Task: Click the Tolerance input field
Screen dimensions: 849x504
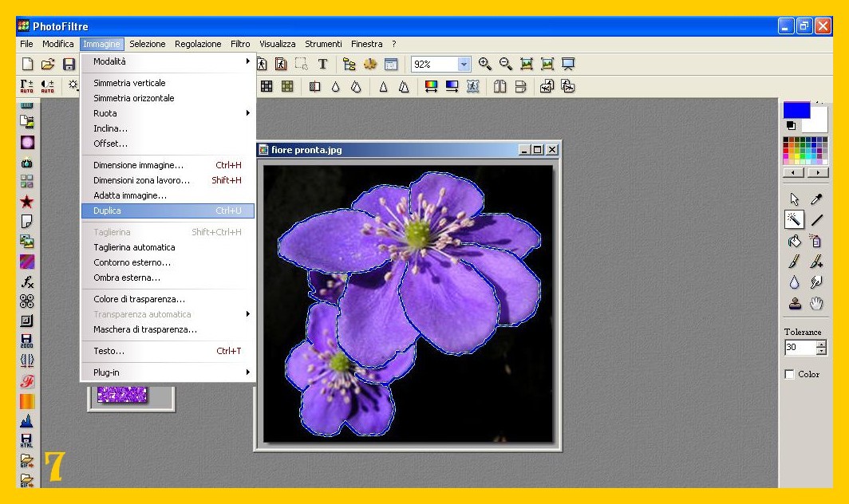Action: pos(800,348)
